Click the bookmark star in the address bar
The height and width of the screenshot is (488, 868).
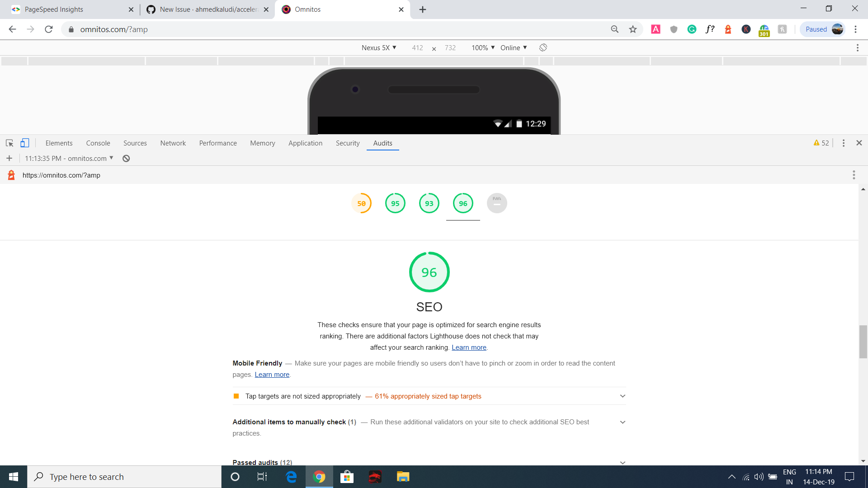coord(633,29)
